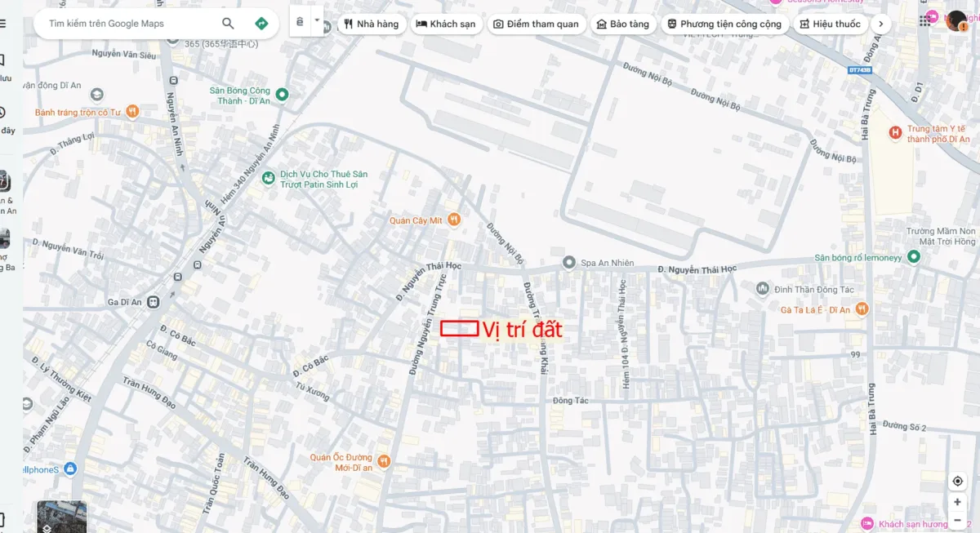Open directions with the green arrow icon
Image resolution: width=980 pixels, height=533 pixels.
[x=261, y=24]
